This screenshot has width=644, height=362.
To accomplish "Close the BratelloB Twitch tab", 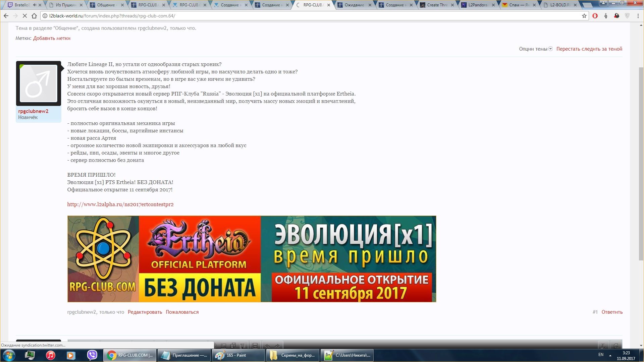I will coord(40,5).
